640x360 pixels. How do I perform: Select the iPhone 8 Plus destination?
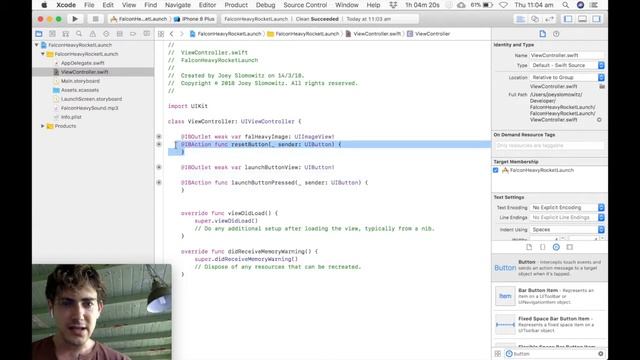click(194, 19)
